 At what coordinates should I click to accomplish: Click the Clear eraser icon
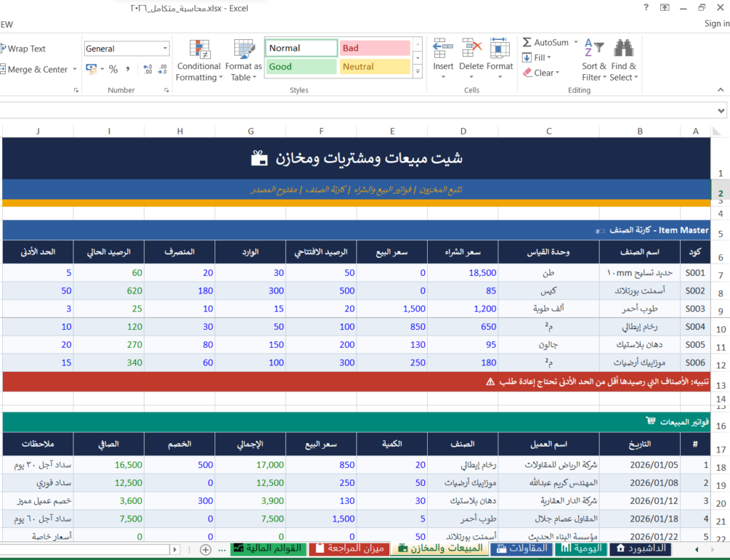[x=527, y=73]
